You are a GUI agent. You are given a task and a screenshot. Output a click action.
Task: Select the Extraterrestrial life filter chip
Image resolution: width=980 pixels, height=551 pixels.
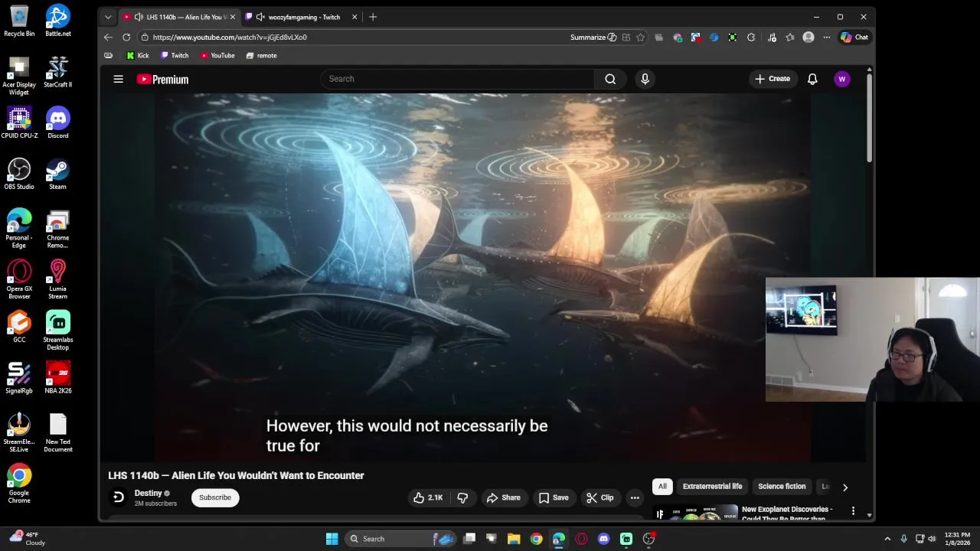pos(712,486)
